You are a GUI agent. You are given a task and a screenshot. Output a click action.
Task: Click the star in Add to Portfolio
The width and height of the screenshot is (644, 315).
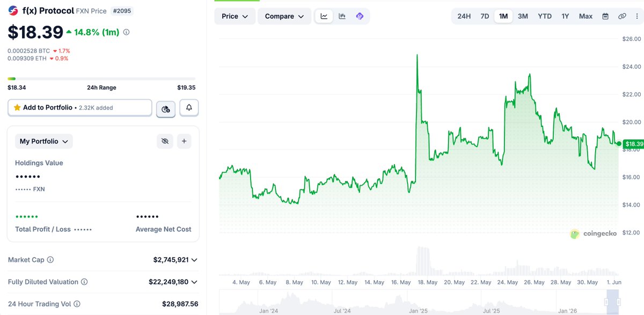point(17,107)
